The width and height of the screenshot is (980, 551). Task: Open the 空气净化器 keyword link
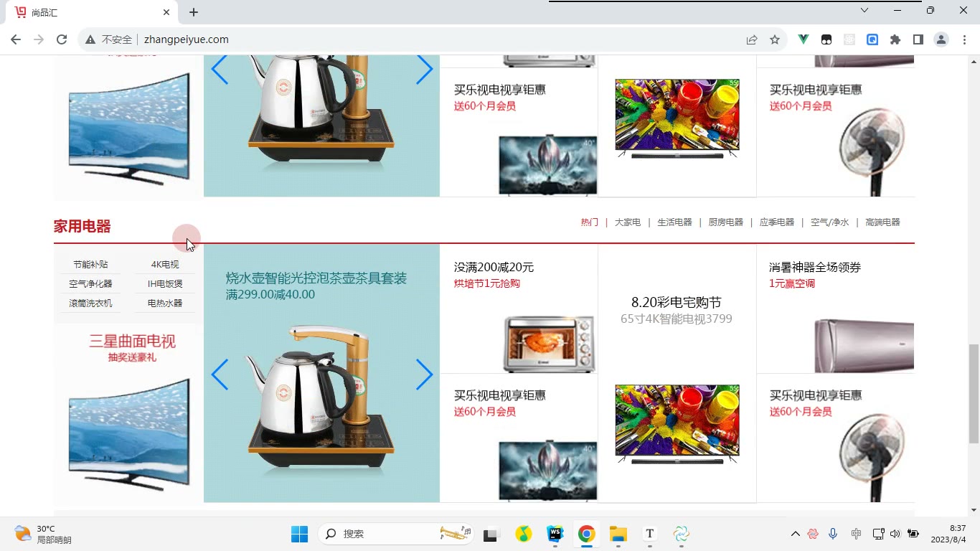point(90,284)
